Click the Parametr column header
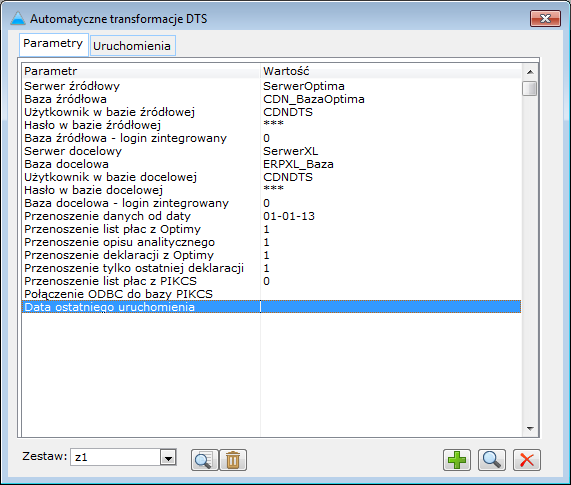Image resolution: width=571 pixels, height=485 pixels. (x=141, y=71)
